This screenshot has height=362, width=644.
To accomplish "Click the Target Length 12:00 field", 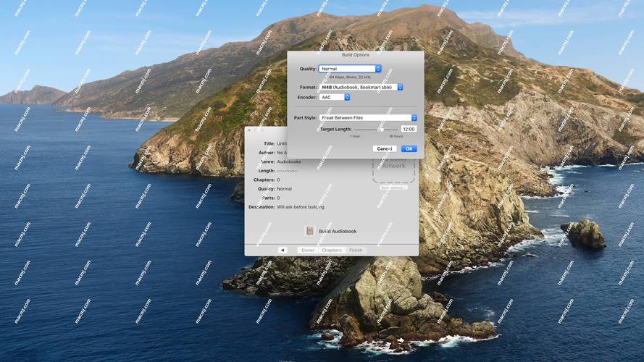I will (409, 129).
